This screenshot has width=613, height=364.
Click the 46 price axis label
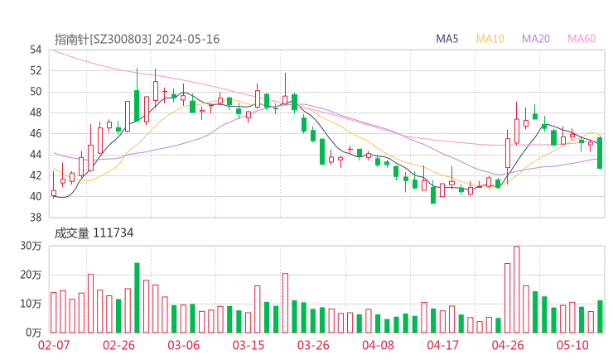[x=35, y=133]
